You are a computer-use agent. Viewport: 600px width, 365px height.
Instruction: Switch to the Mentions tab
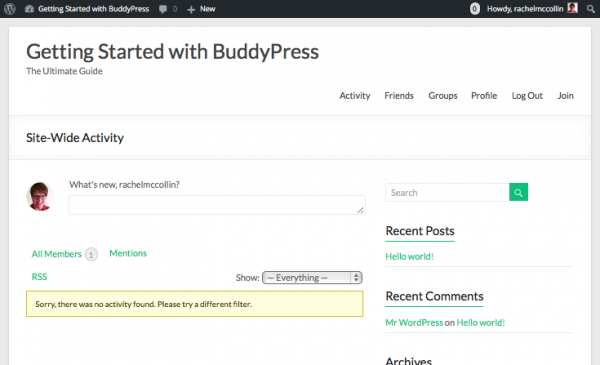[128, 253]
